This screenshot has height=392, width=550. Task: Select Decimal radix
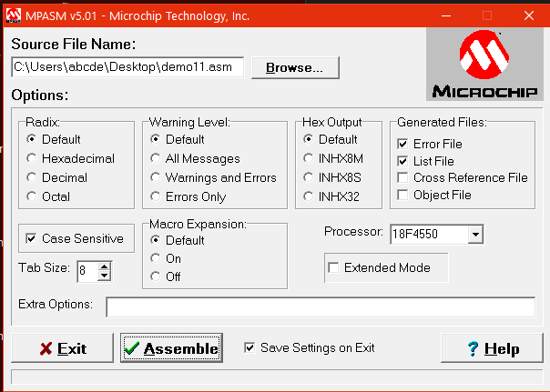[32, 177]
